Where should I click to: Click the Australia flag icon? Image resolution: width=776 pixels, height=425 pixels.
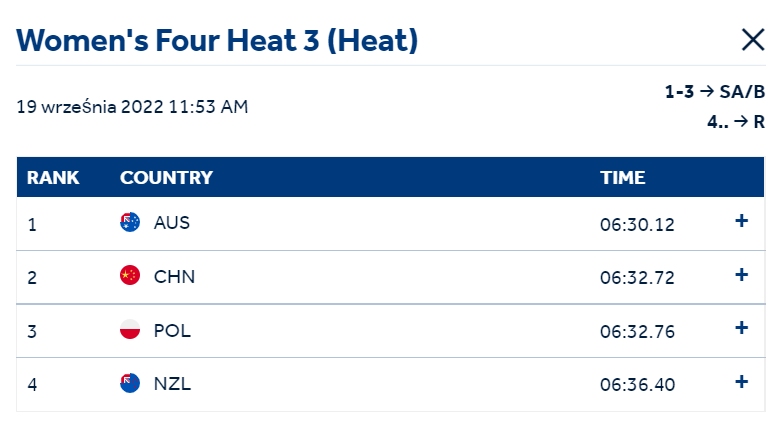point(130,222)
